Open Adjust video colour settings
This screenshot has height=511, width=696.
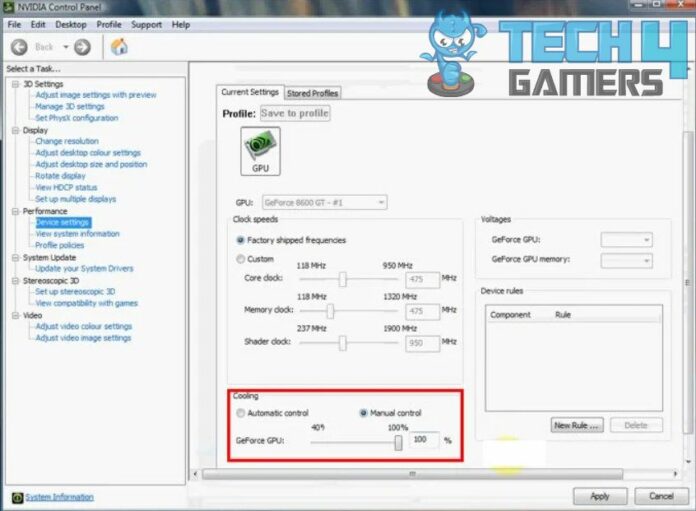tap(84, 326)
